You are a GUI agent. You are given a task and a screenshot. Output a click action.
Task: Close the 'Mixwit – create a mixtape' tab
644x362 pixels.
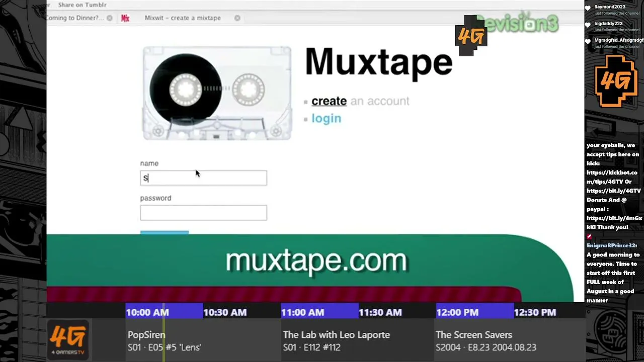point(237,18)
